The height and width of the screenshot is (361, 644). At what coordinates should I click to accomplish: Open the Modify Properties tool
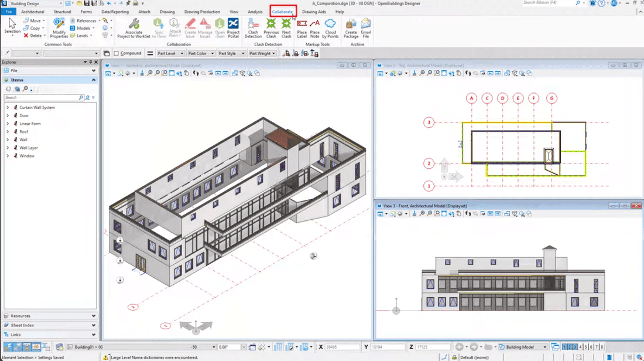point(59,28)
